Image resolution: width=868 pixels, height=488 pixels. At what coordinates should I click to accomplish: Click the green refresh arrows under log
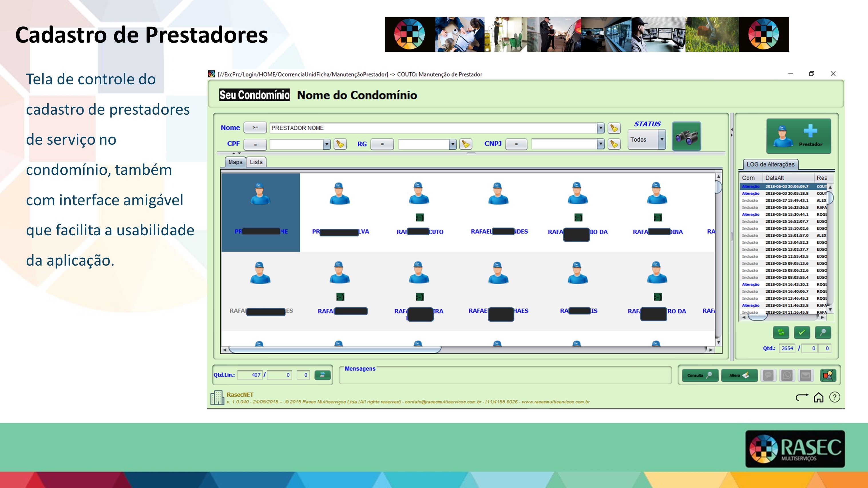[x=781, y=332]
